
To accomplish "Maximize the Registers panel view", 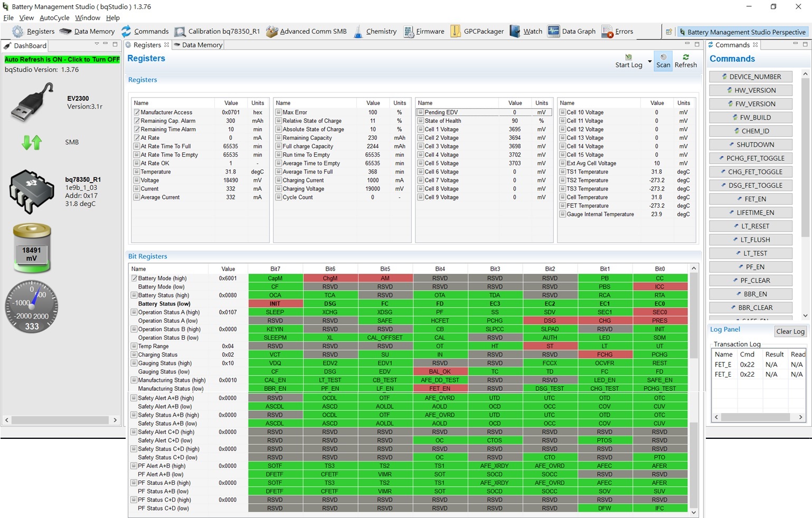I will (x=697, y=44).
